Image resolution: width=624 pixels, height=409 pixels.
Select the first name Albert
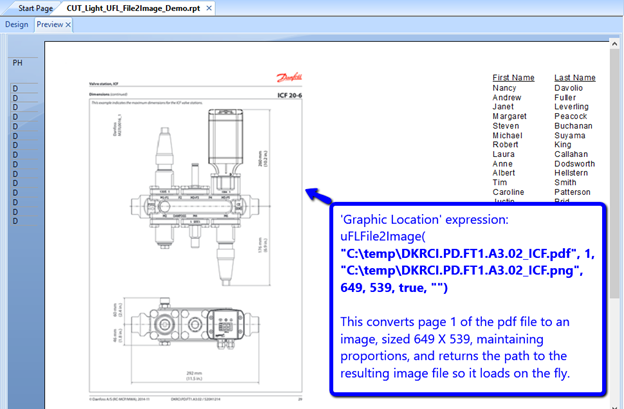click(x=504, y=173)
